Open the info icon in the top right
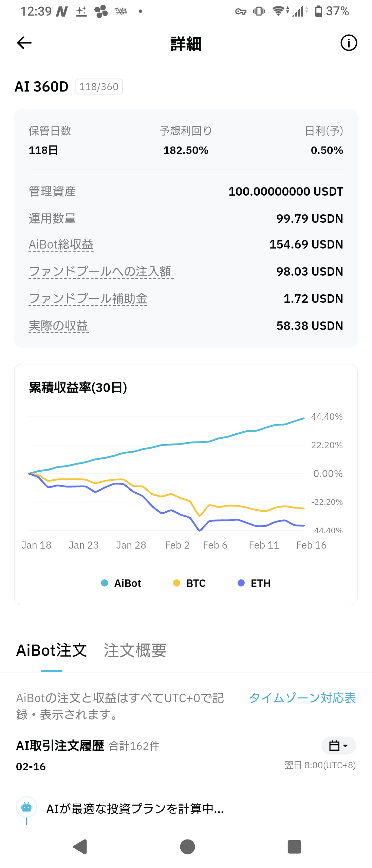 [349, 43]
